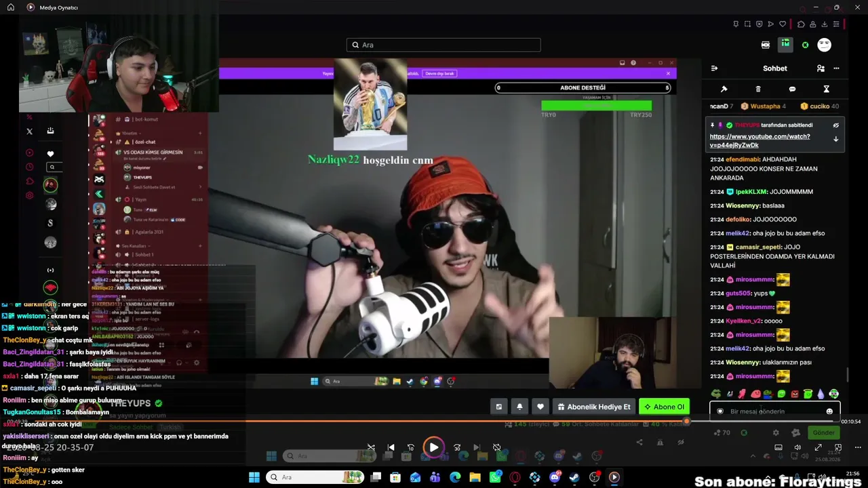This screenshot has width=868, height=488.
Task: Launch Microsoft Store from the taskbar
Action: (x=395, y=477)
